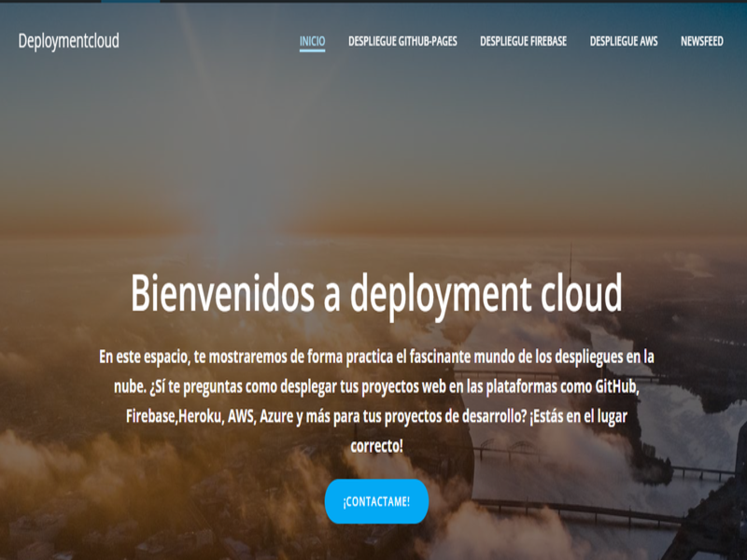Click text line 'nube. ¿Sí te preguntas'
Viewport: 747px width, 560px height.
pyautogui.click(x=376, y=386)
